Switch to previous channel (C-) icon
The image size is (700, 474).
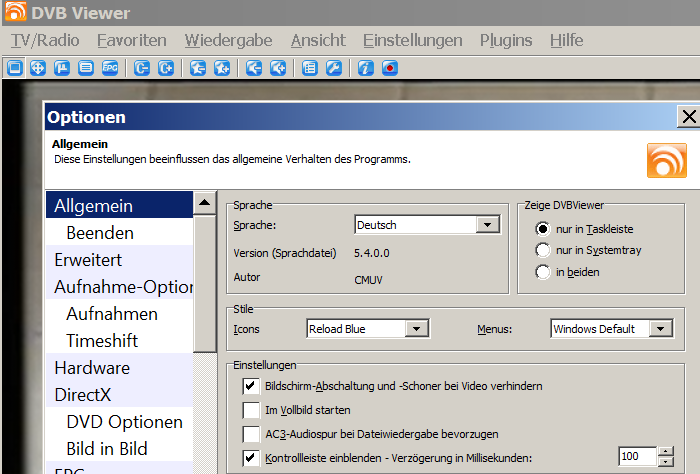tap(142, 68)
